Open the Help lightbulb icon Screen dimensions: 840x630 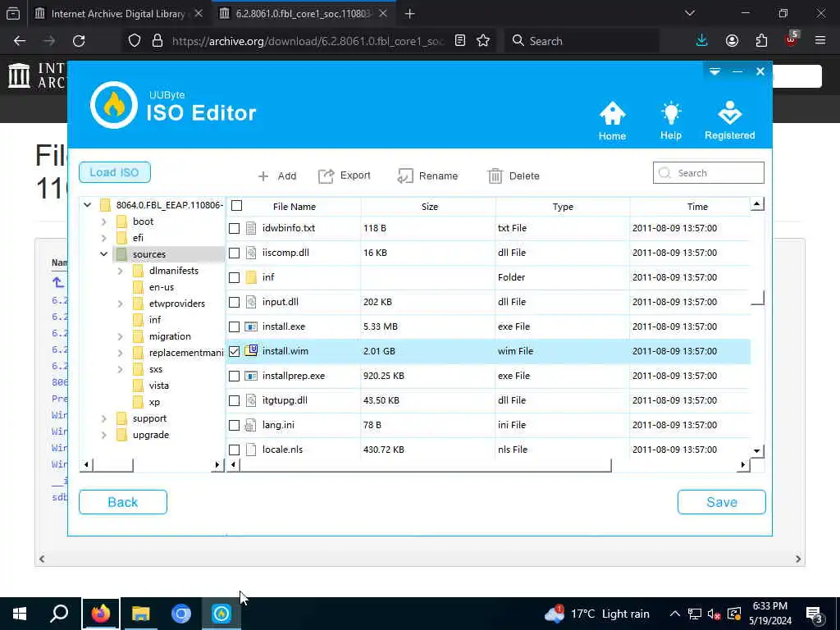click(671, 113)
